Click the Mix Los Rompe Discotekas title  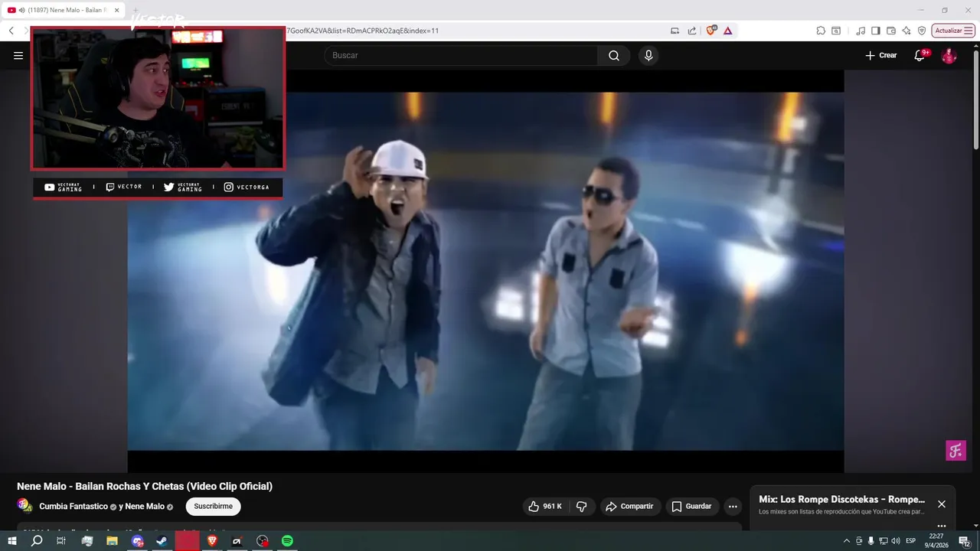coord(841,499)
